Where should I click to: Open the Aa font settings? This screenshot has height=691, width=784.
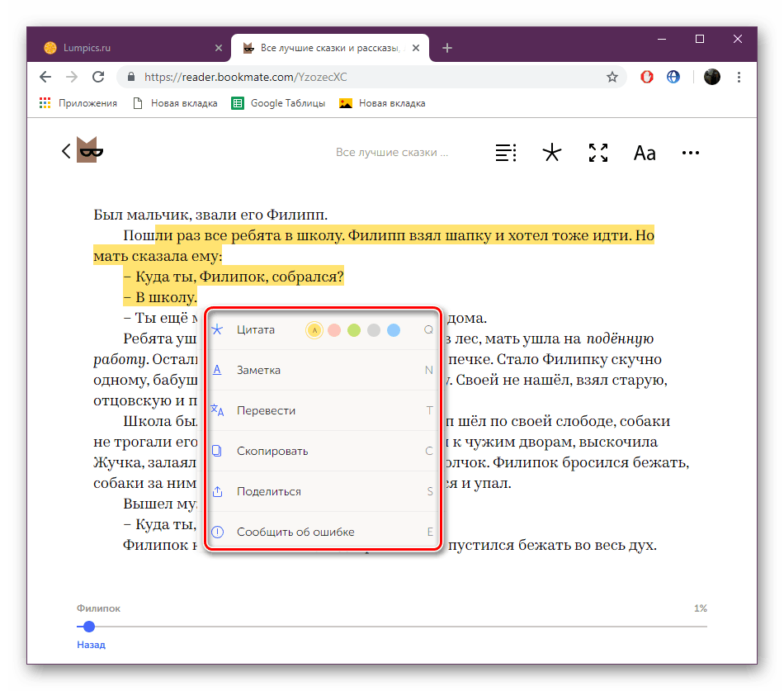click(645, 153)
